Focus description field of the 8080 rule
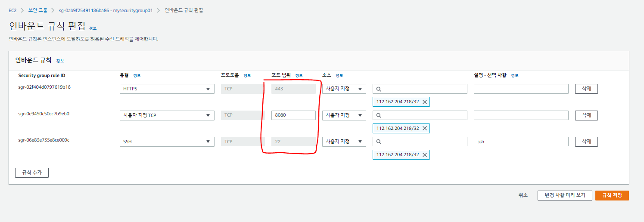644x222 pixels. click(521, 115)
